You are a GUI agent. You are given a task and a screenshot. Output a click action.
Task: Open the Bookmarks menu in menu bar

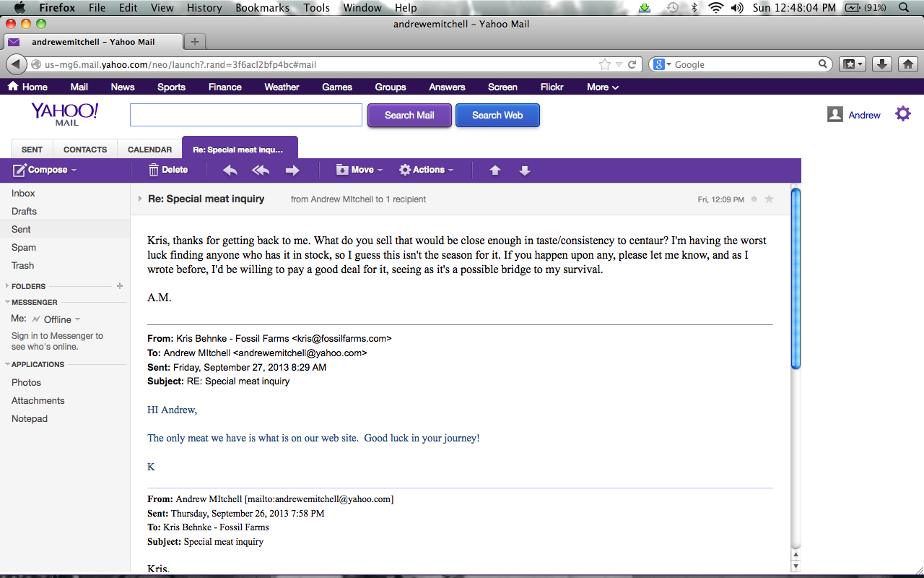[262, 8]
